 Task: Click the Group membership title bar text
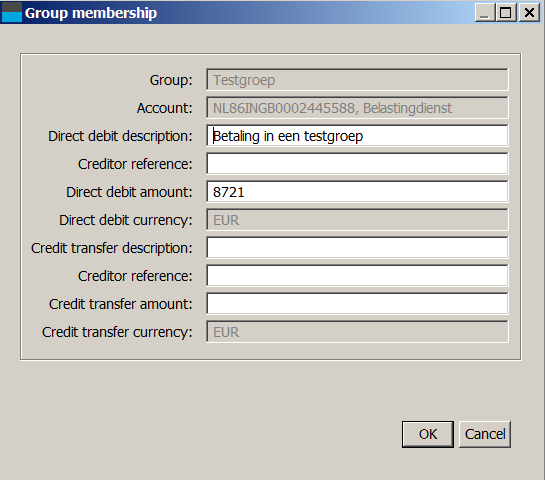(x=91, y=13)
